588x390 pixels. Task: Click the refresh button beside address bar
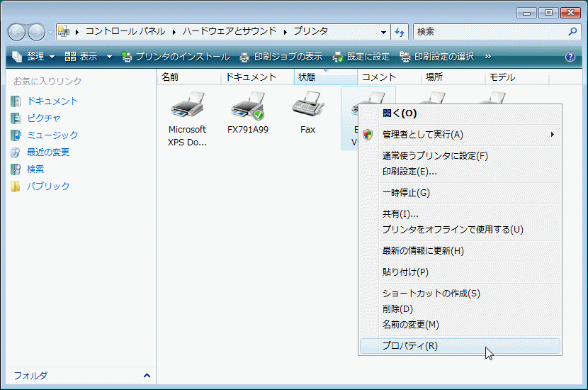tap(400, 33)
